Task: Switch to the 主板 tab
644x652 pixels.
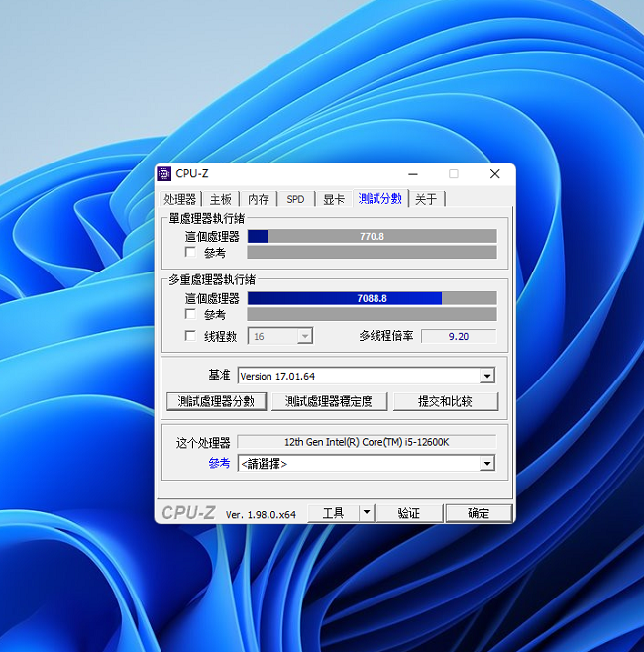Action: (x=220, y=199)
